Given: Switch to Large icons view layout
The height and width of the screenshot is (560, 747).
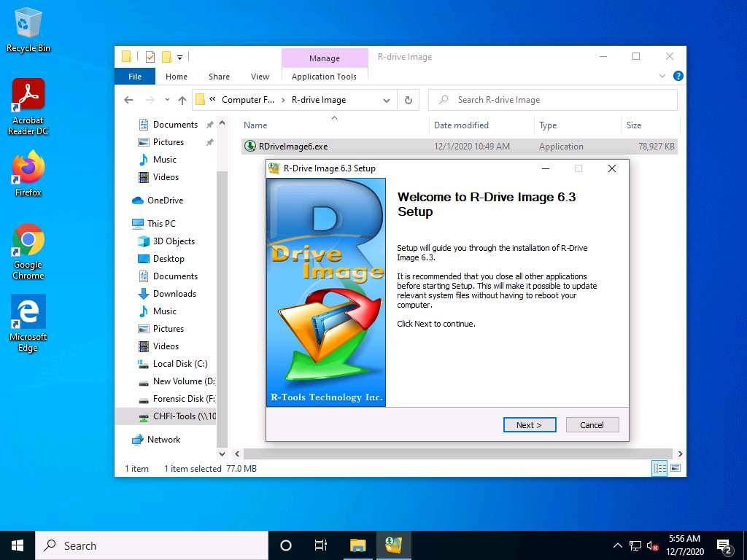Looking at the screenshot, I should coord(676,468).
